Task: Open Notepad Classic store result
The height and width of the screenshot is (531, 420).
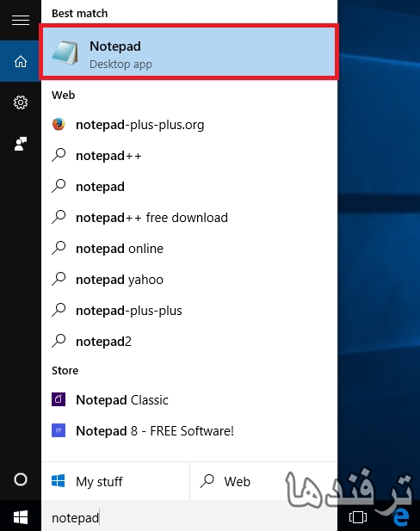Action: pyautogui.click(x=189, y=400)
